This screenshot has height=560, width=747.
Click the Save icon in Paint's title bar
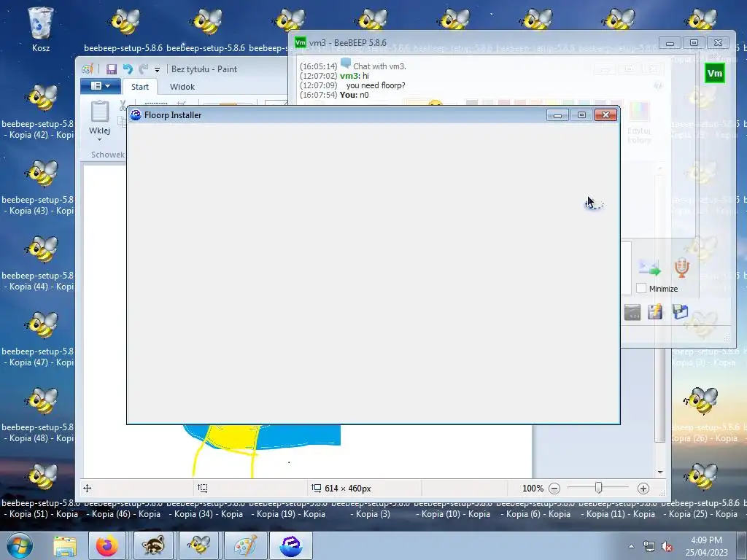tap(112, 69)
